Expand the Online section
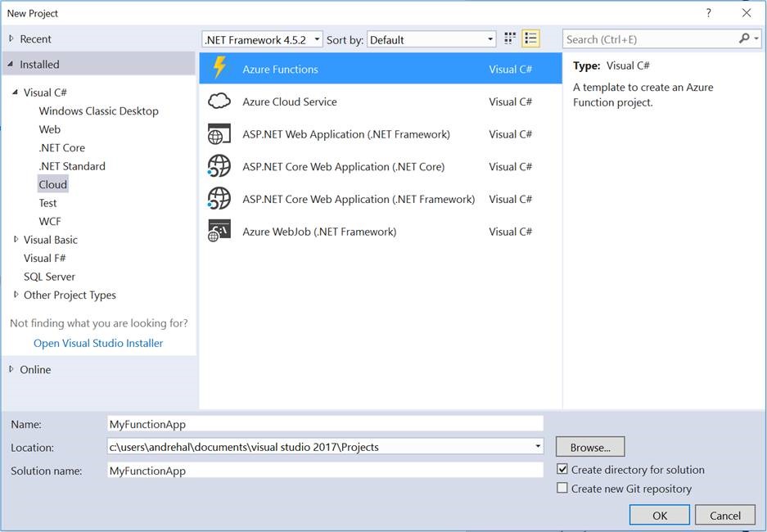 [x=11, y=369]
